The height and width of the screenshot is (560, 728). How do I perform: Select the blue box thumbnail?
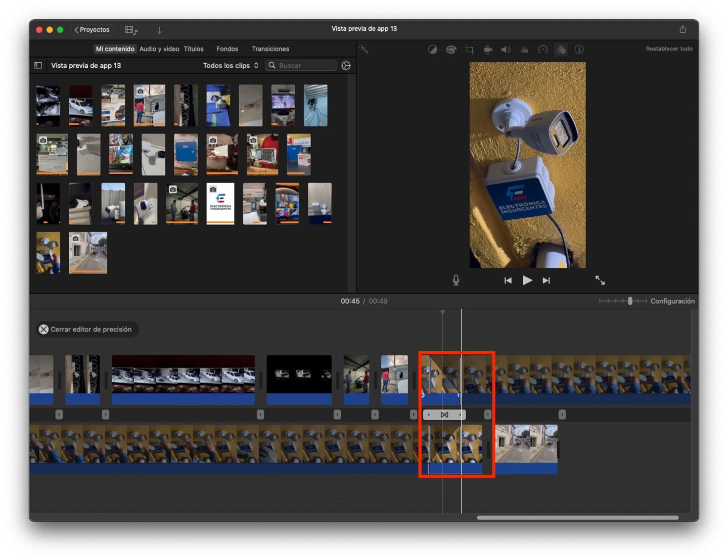coord(186,155)
